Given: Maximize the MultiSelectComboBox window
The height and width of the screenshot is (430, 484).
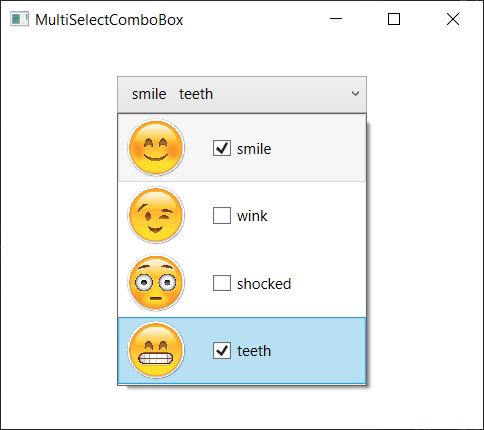Looking at the screenshot, I should 394,19.
